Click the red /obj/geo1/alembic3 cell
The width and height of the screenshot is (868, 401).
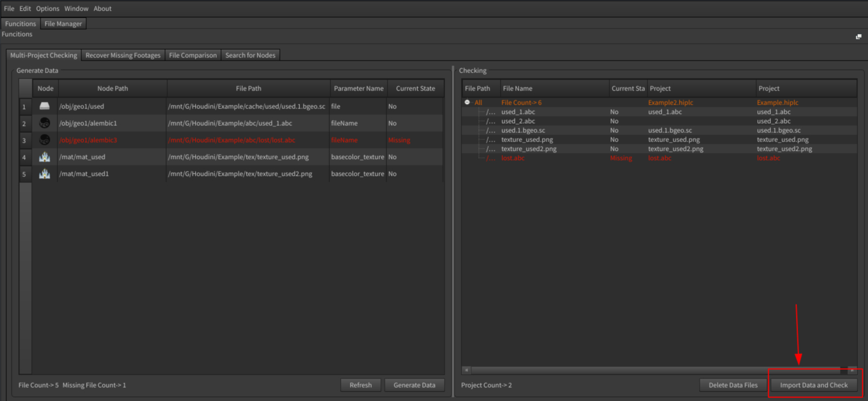[x=112, y=140]
